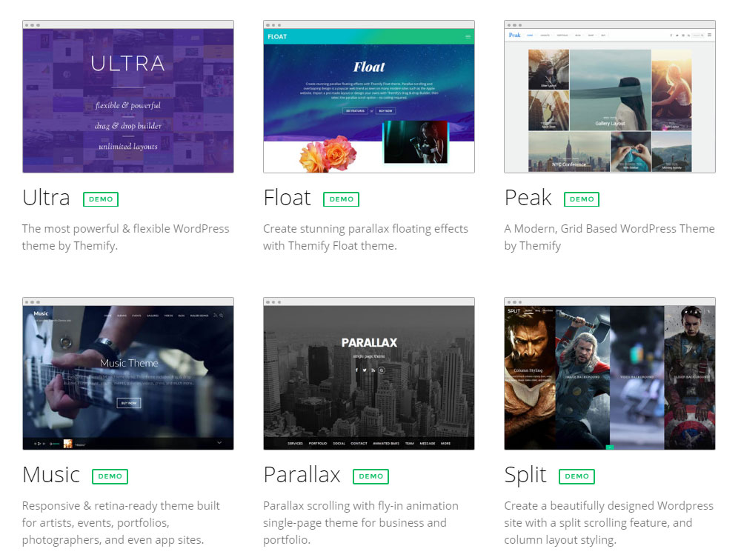
Task: Select the Ultra theme preview thumbnail
Action: [x=128, y=97]
